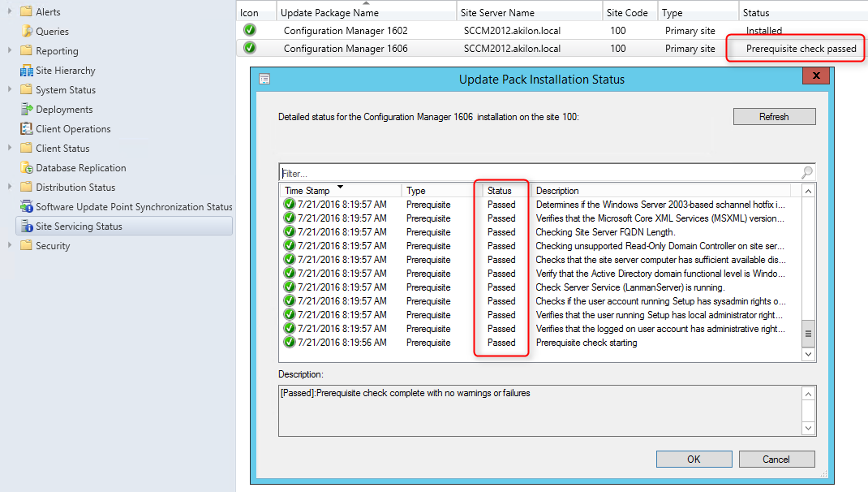868x492 pixels.
Task: Click Description box scroll down arrow
Action: [x=808, y=428]
